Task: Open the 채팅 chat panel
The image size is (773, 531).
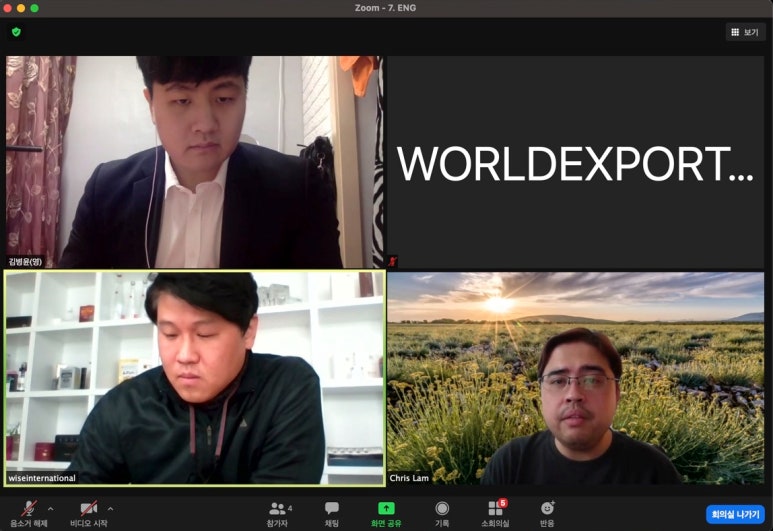Action: click(331, 513)
